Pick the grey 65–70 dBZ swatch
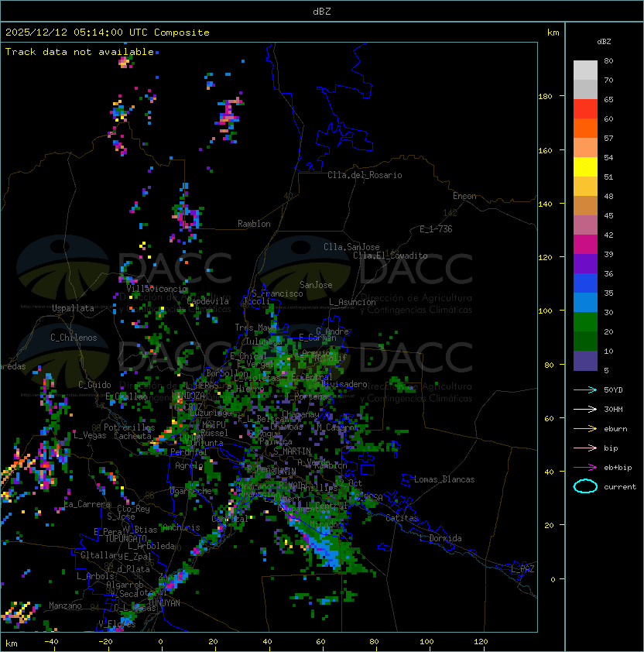This screenshot has height=652, width=644. pos(585,89)
